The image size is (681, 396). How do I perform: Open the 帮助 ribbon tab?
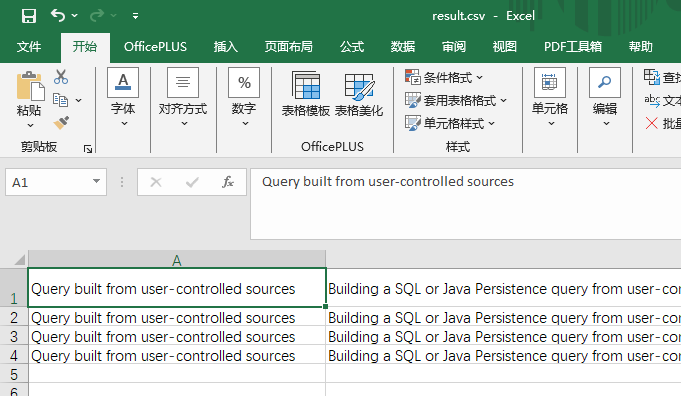coord(641,46)
